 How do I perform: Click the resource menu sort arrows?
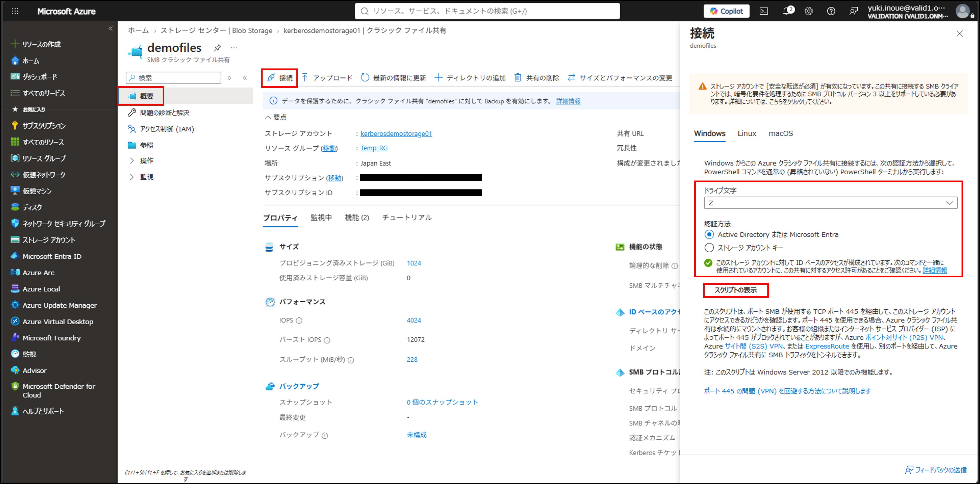pos(229,78)
